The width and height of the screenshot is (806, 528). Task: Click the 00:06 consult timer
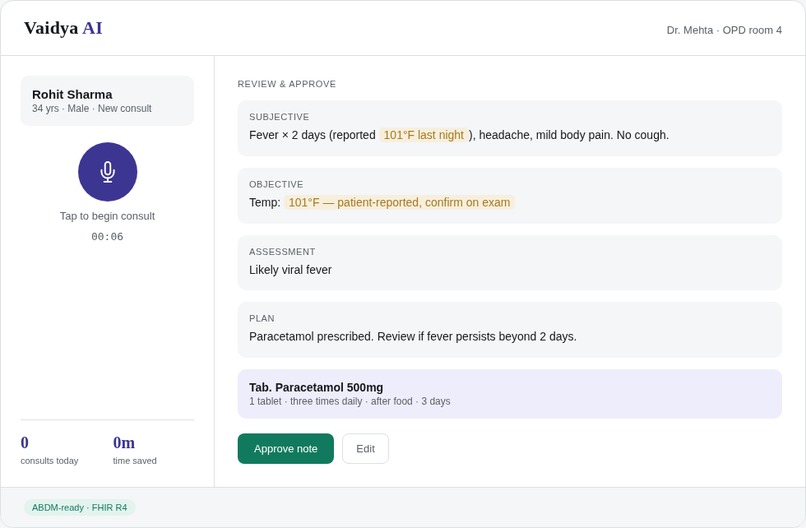pyautogui.click(x=107, y=237)
